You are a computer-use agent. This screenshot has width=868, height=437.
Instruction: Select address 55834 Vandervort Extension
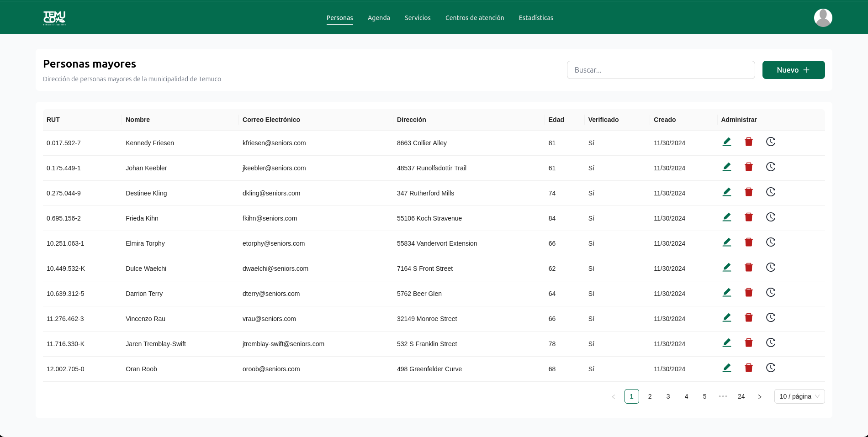pos(437,243)
